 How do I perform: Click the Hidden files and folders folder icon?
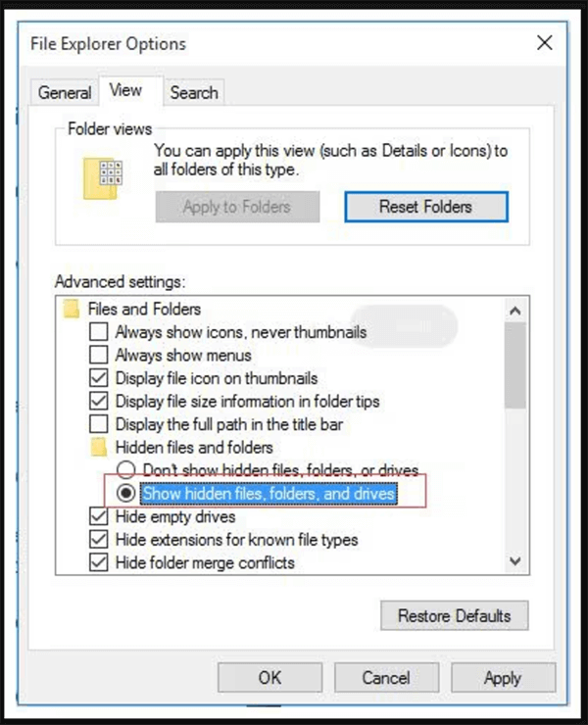click(99, 447)
